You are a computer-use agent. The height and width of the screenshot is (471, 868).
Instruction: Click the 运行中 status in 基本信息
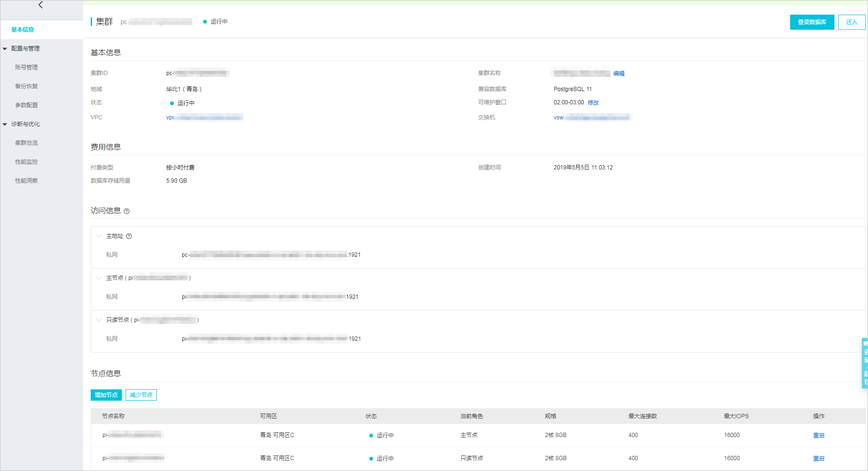[182, 103]
